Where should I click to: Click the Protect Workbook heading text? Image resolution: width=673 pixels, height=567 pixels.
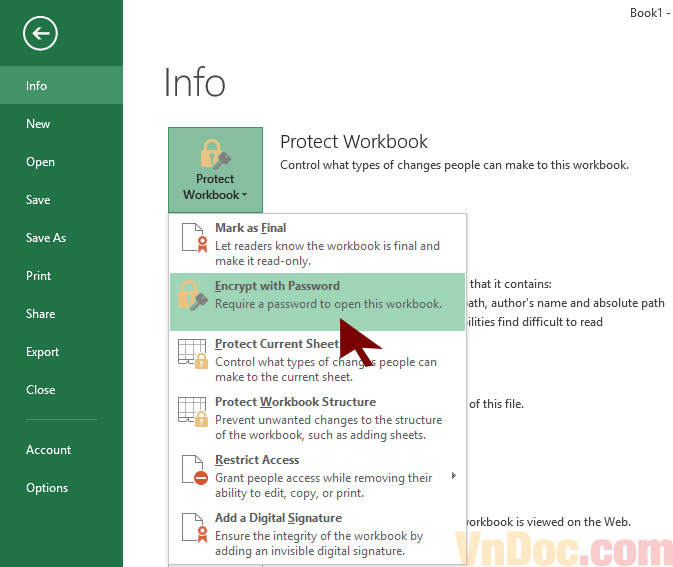(x=354, y=142)
